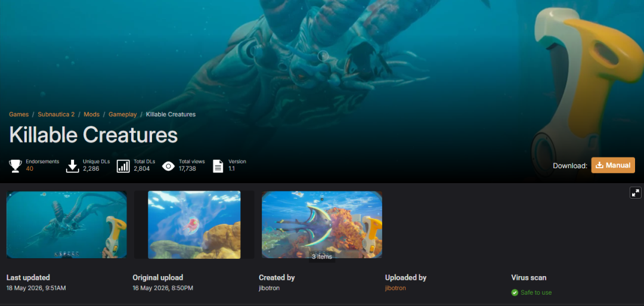Open uploader jibotron's profile link
Viewport: 644px width, 306px height.
tap(395, 288)
